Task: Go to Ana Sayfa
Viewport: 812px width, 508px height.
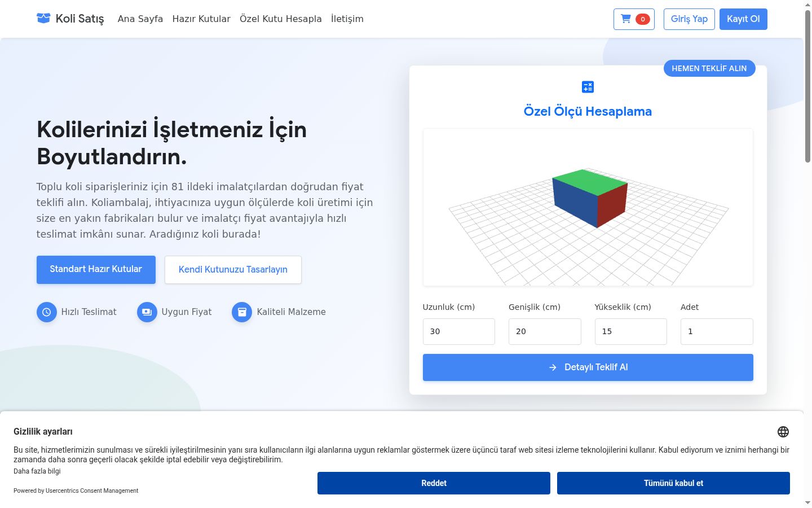Action: click(x=140, y=19)
